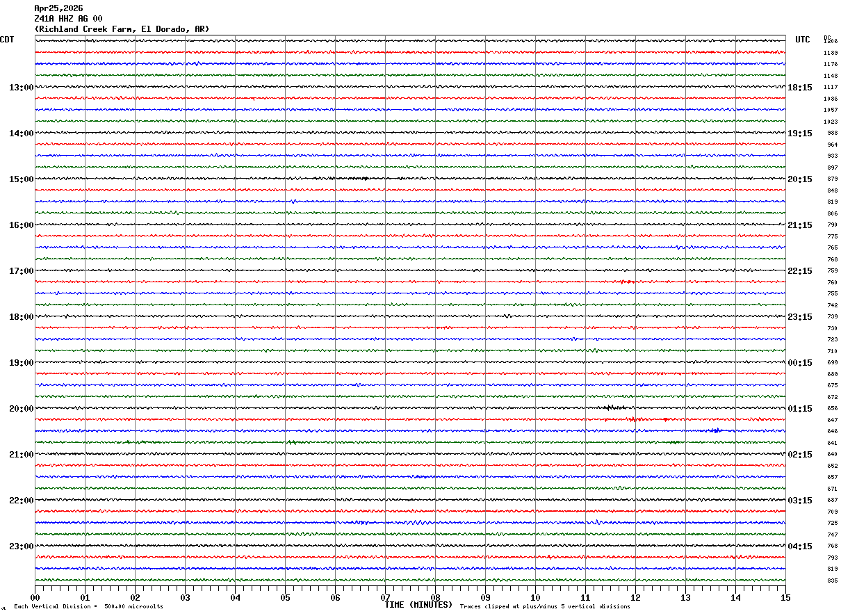
Task: Click the "00:15" UTC time label
Action: (800, 363)
